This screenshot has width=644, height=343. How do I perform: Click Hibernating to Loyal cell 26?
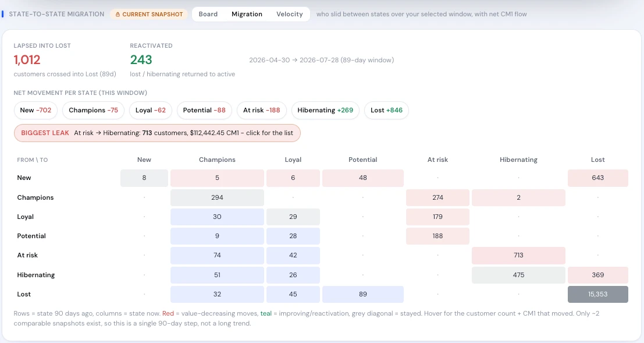pos(293,275)
